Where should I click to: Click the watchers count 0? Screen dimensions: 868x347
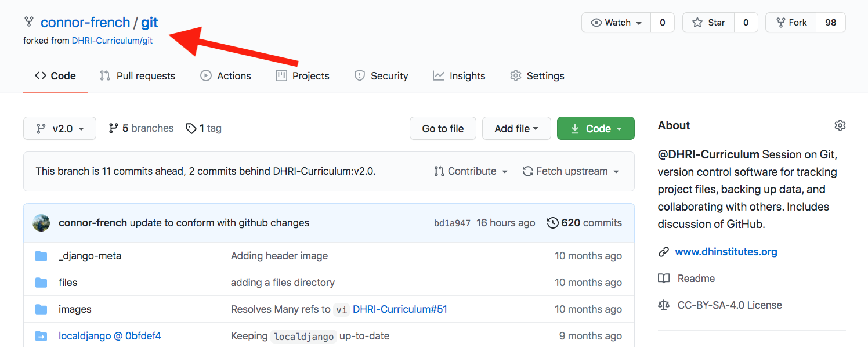coord(662,23)
